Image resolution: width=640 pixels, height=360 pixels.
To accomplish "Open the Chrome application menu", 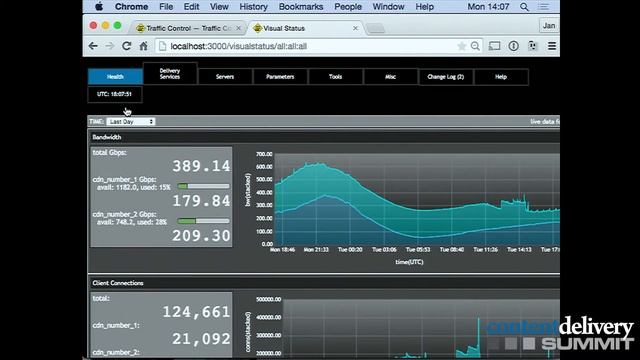I will [x=131, y=7].
